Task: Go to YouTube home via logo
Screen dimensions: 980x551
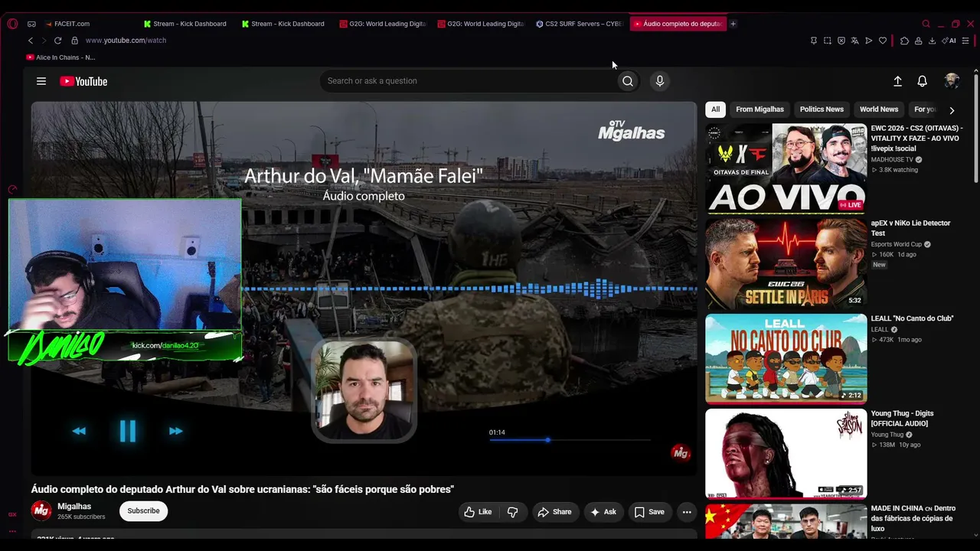Action: pos(83,81)
